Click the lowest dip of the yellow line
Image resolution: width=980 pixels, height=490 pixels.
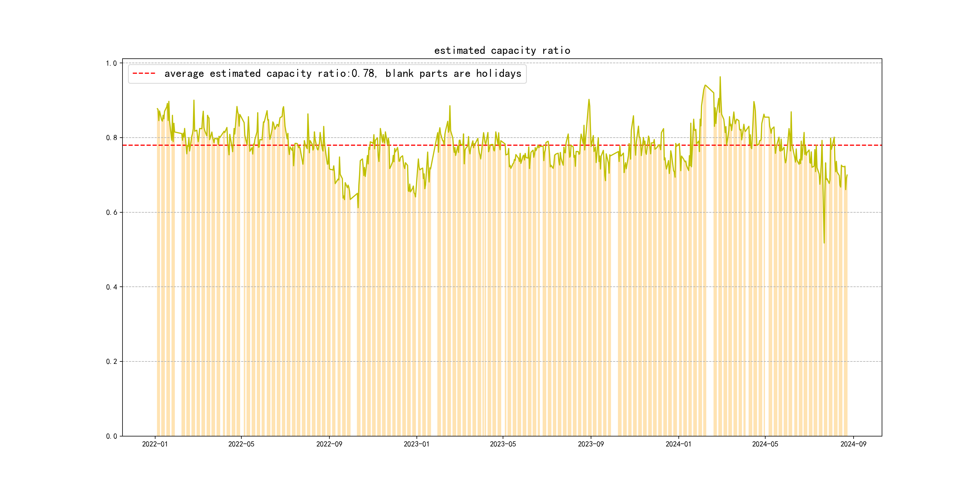click(824, 243)
